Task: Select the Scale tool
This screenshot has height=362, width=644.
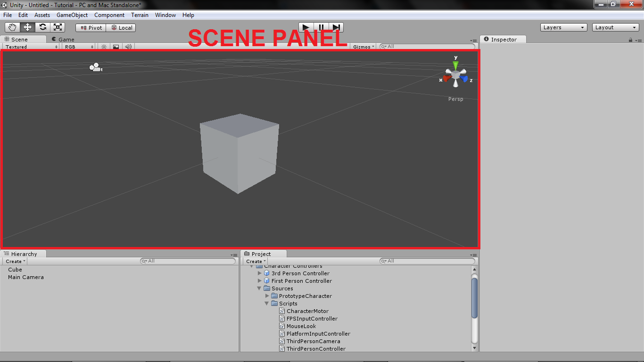Action: (58, 27)
